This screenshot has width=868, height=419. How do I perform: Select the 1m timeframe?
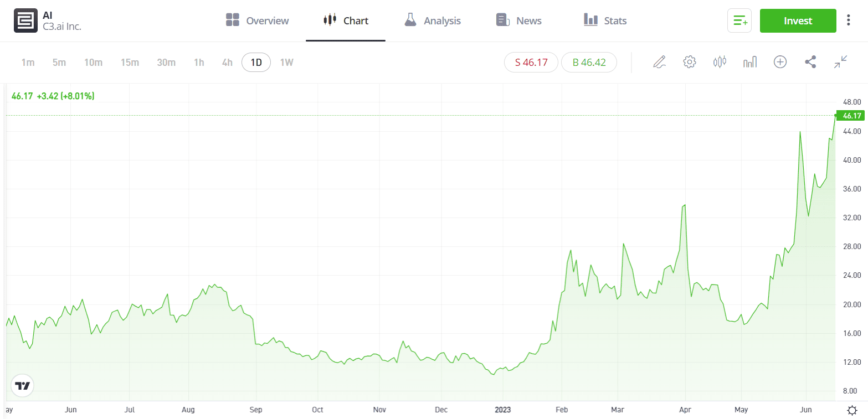click(x=28, y=62)
